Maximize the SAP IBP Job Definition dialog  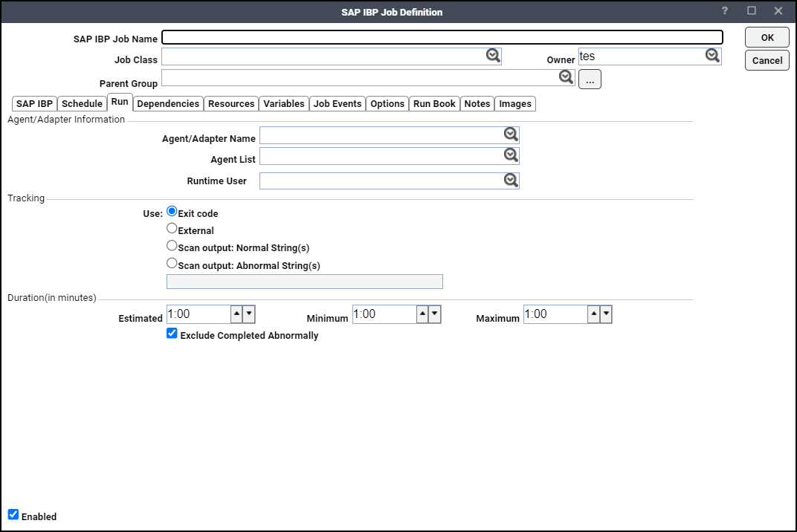pos(752,10)
